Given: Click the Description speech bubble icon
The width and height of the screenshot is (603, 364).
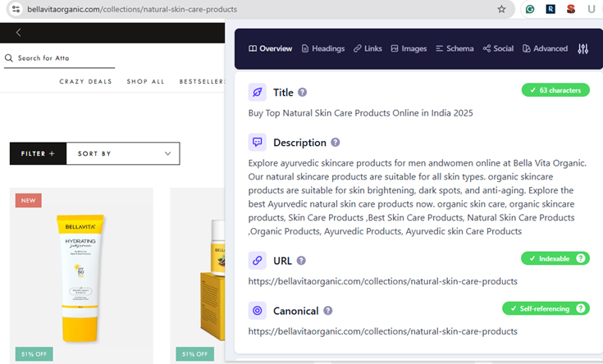Looking at the screenshot, I should [x=258, y=142].
